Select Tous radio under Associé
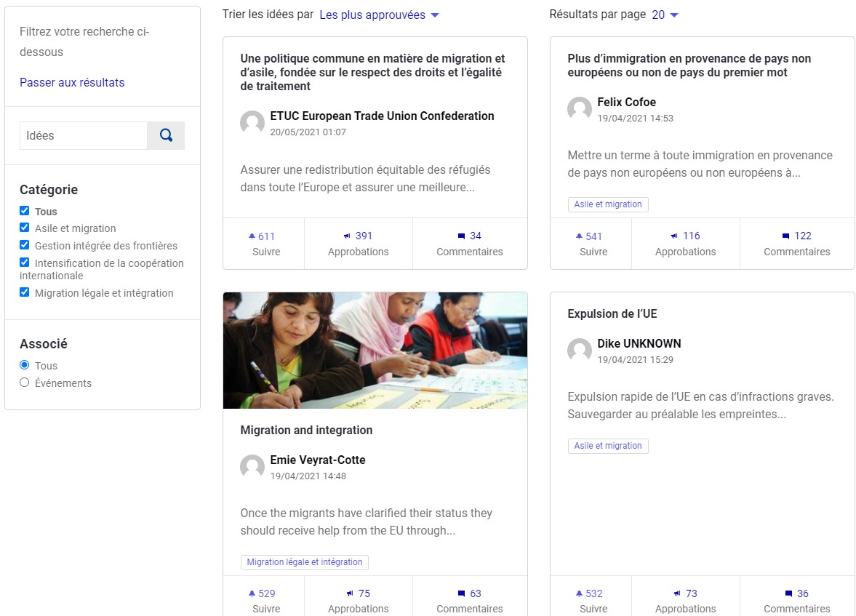Image resolution: width=856 pixels, height=616 pixels. [x=25, y=365]
